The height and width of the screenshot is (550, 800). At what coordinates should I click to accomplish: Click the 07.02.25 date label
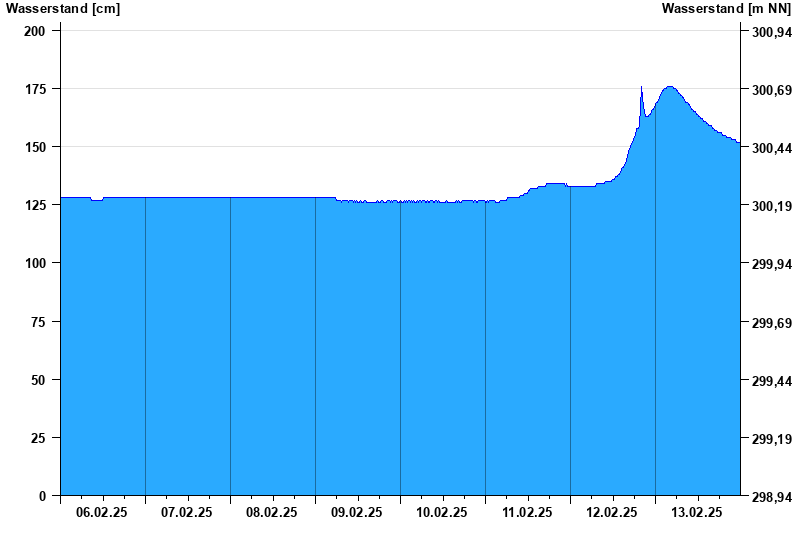pyautogui.click(x=187, y=513)
